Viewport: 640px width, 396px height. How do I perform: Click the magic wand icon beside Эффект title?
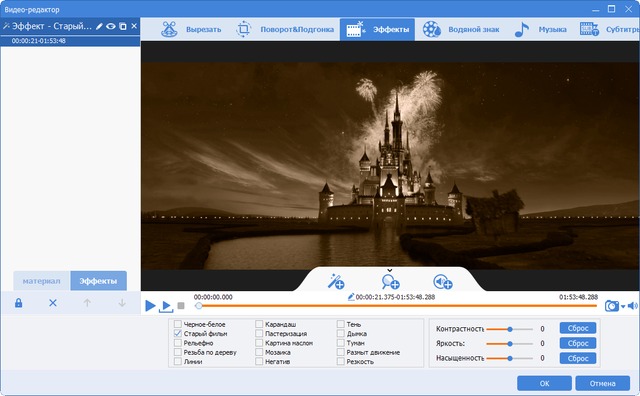pos(6,26)
